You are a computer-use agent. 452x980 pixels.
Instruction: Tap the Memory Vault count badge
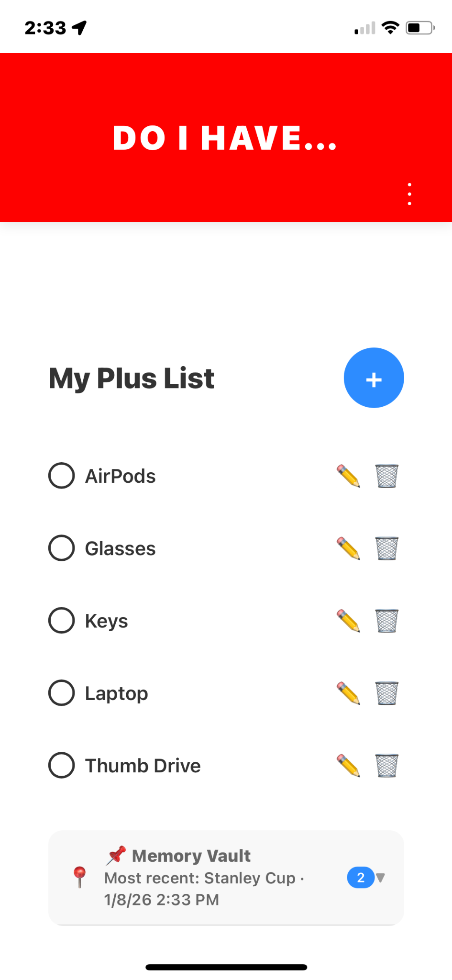pyautogui.click(x=360, y=878)
